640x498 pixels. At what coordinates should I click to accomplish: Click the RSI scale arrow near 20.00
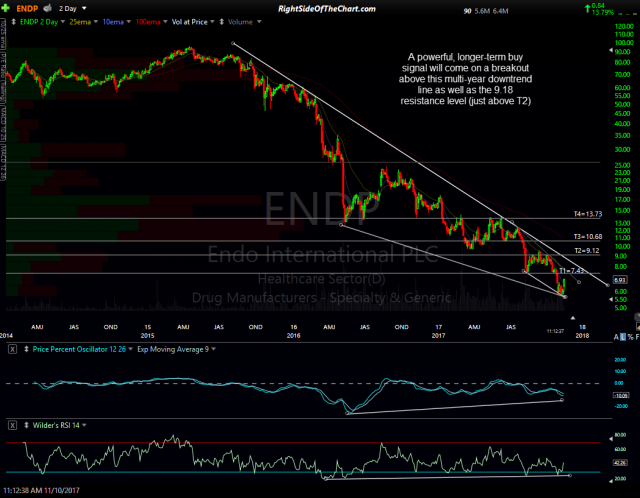(611, 482)
